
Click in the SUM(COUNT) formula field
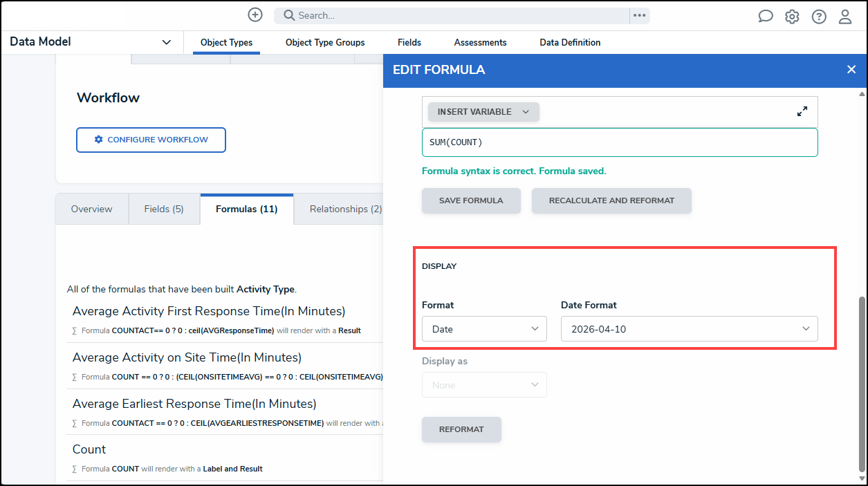(620, 142)
